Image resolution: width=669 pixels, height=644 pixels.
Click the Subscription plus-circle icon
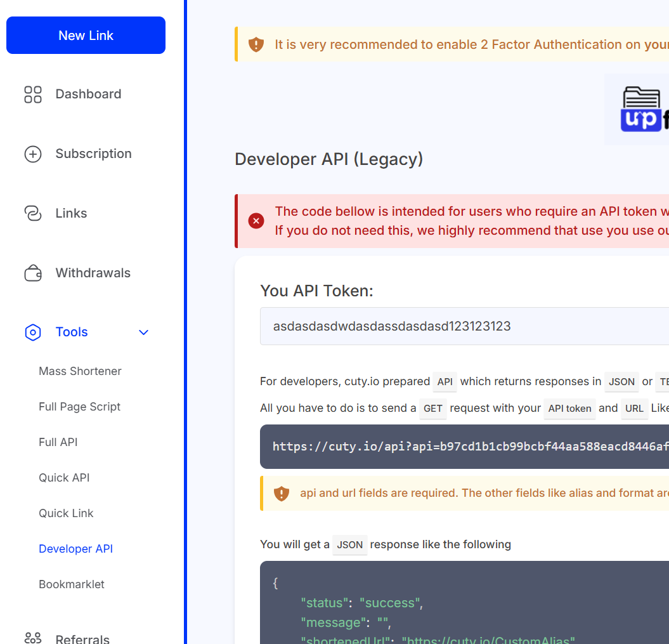click(33, 154)
